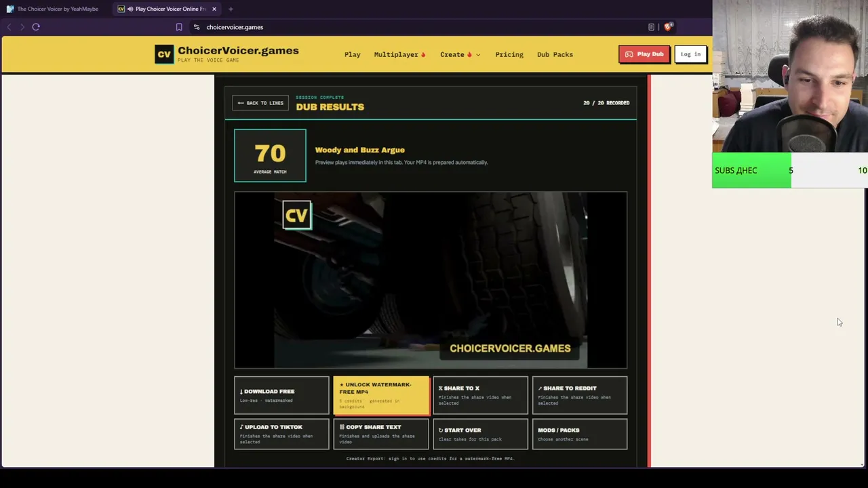This screenshot has width=868, height=488.
Task: Bookmark this page using the bookmark icon
Action: point(179,27)
